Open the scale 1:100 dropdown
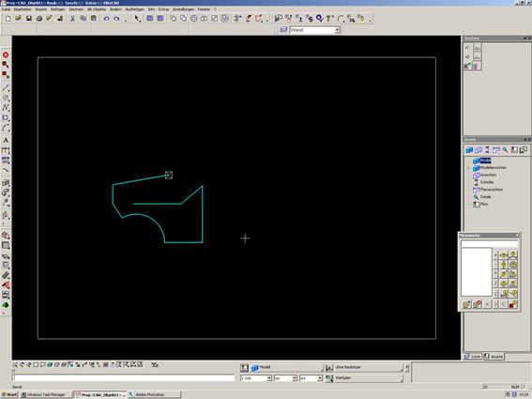 click(269, 378)
